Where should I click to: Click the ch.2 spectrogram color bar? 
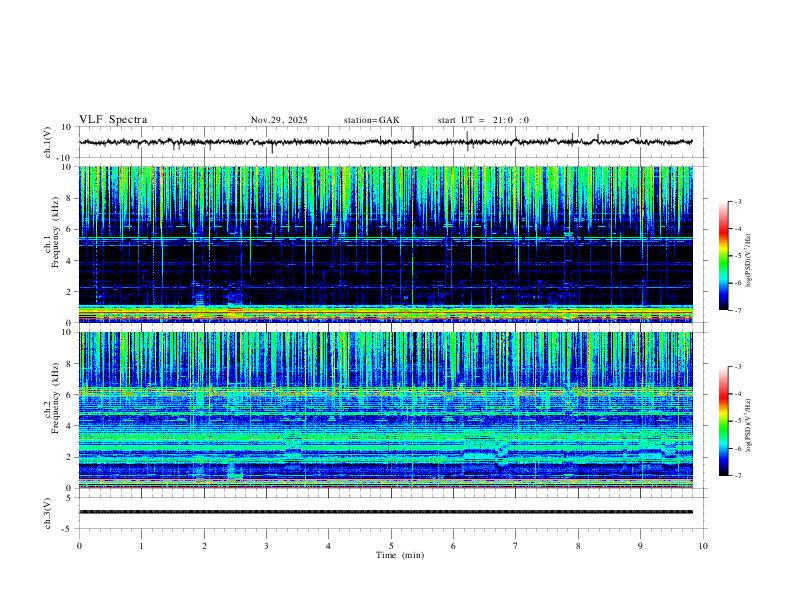coord(723,421)
